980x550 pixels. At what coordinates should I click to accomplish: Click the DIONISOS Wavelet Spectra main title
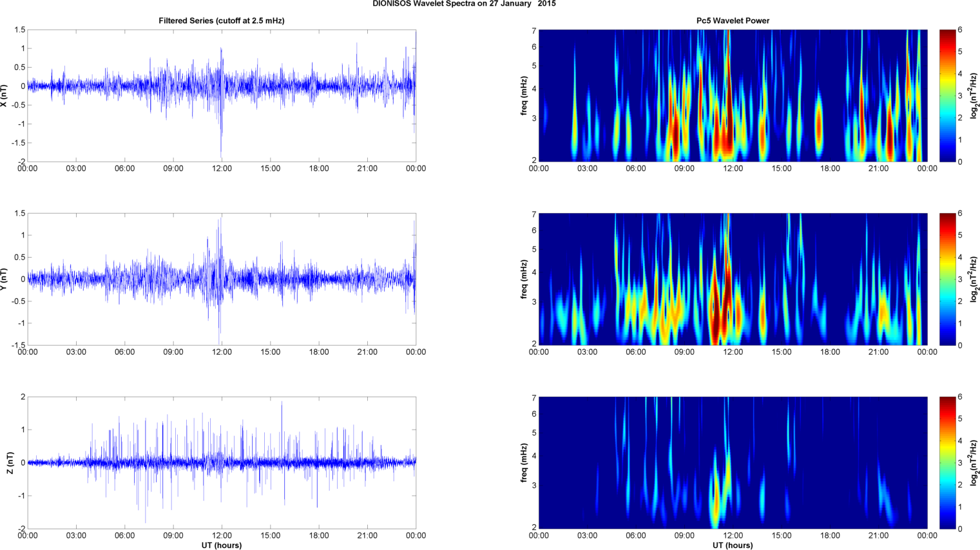[x=464, y=4]
